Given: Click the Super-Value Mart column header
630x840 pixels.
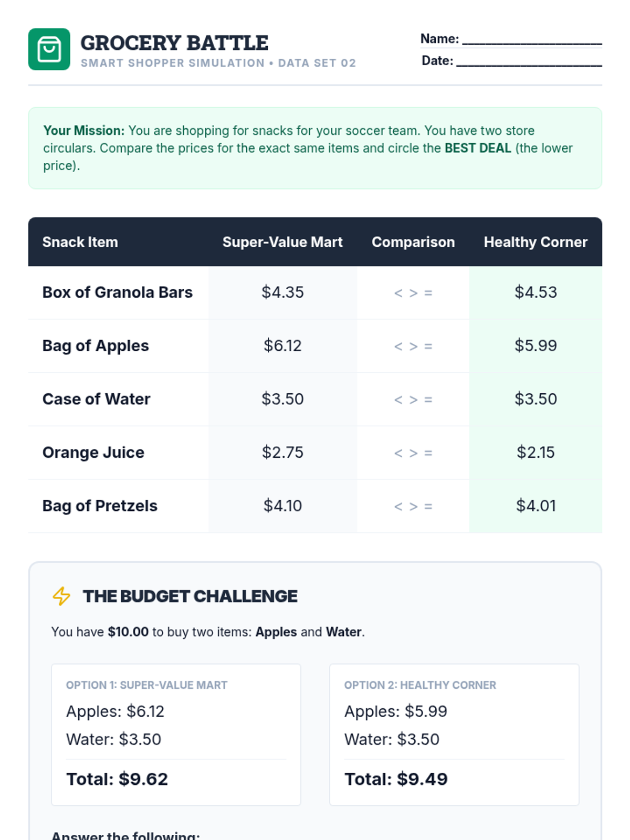Looking at the screenshot, I should coord(282,242).
